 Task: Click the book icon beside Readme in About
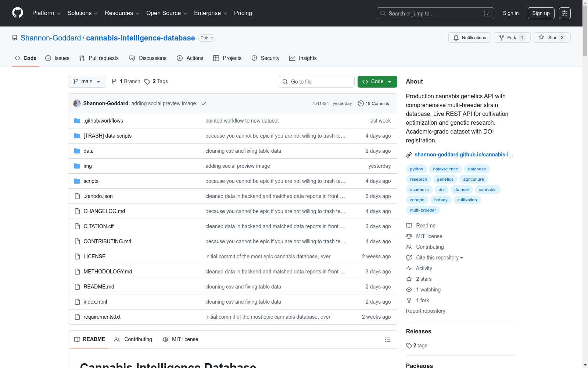pos(409,226)
